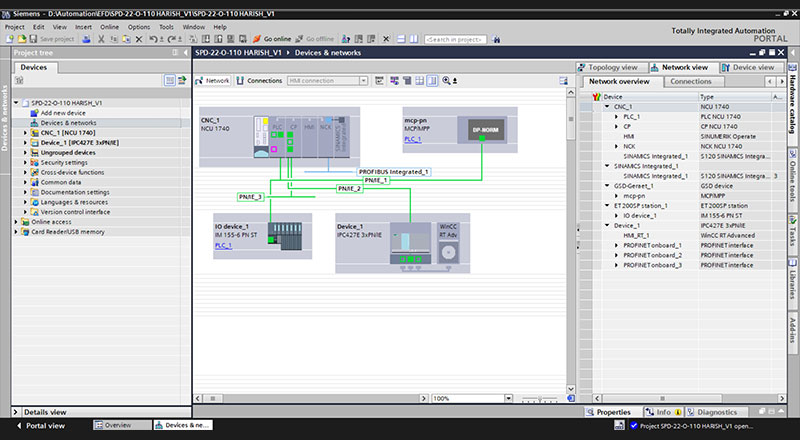This screenshot has width=800, height=440.
Task: Collapse the SPD-22-O-110 HARISH_V1 project node
Action: coord(16,103)
